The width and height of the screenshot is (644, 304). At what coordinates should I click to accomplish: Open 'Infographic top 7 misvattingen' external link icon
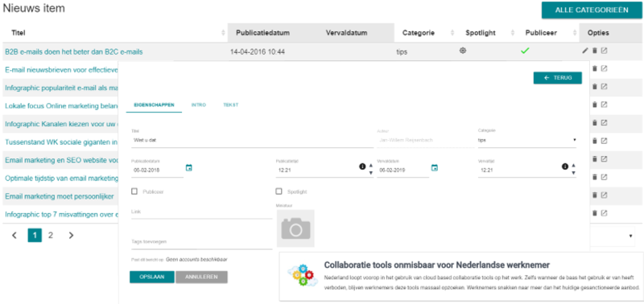click(x=604, y=213)
